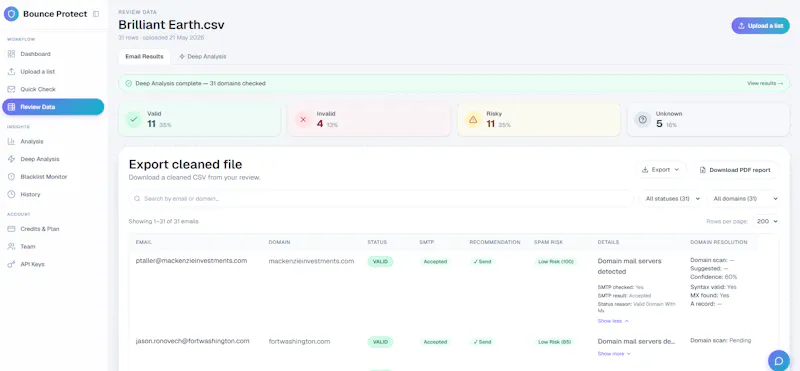The height and width of the screenshot is (371, 800).
Task: Click the Invalid summary card
Action: [x=369, y=120]
